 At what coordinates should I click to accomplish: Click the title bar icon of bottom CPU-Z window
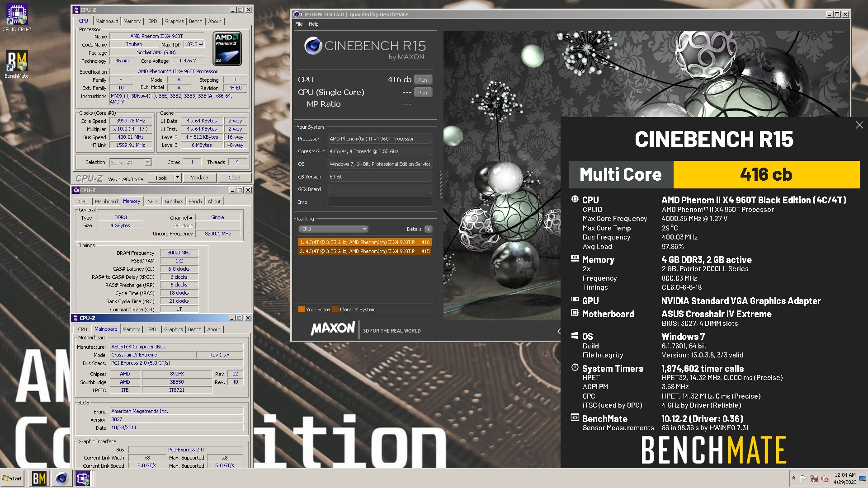[75, 318]
